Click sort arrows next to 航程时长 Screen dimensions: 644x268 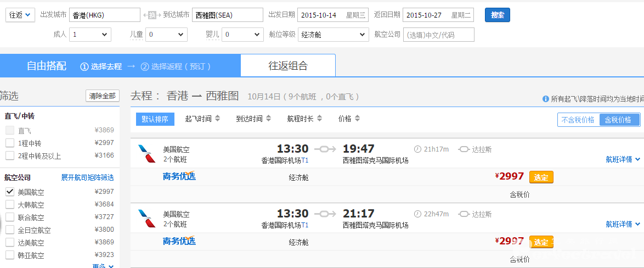click(320, 119)
